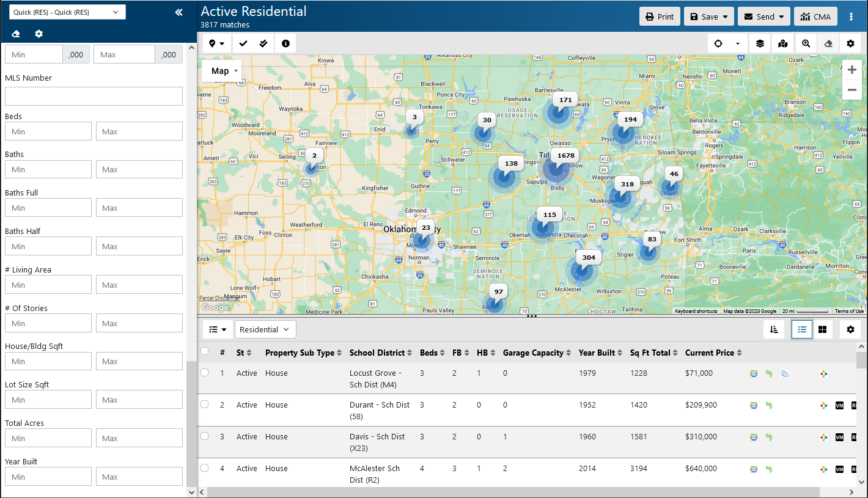The width and height of the screenshot is (868, 498).
Task: Toggle the select-all header checkbox
Action: (x=205, y=351)
